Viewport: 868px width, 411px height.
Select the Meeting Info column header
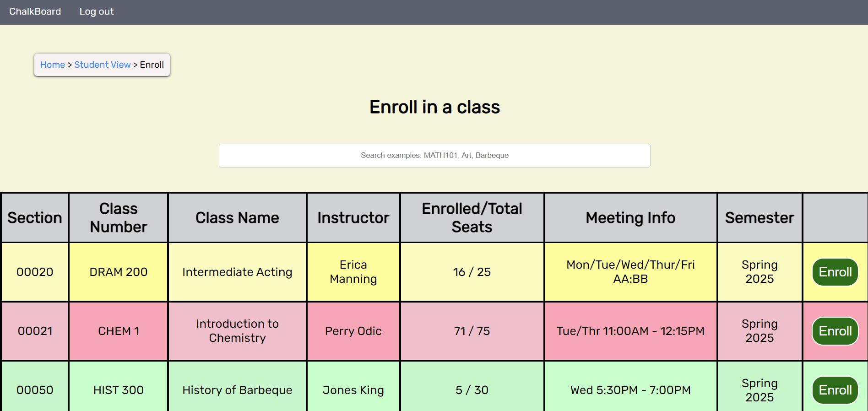(x=630, y=218)
